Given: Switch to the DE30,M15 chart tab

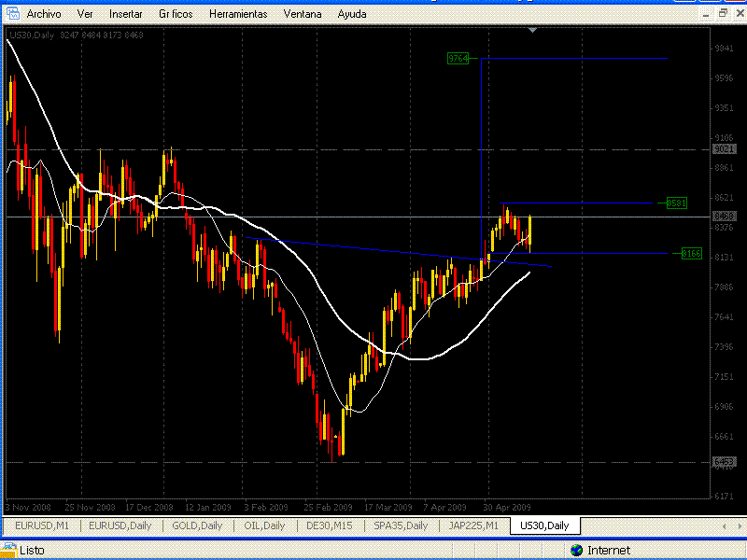Looking at the screenshot, I should 330,525.
